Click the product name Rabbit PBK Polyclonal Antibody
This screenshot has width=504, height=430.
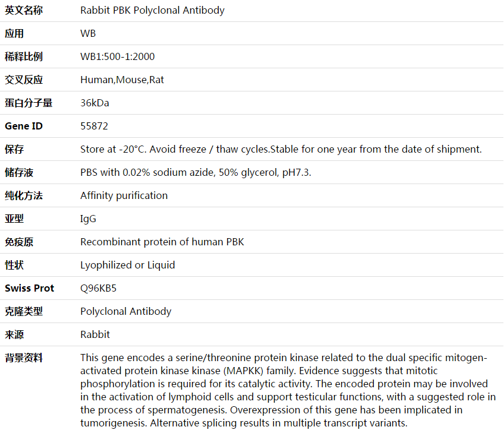point(152,10)
